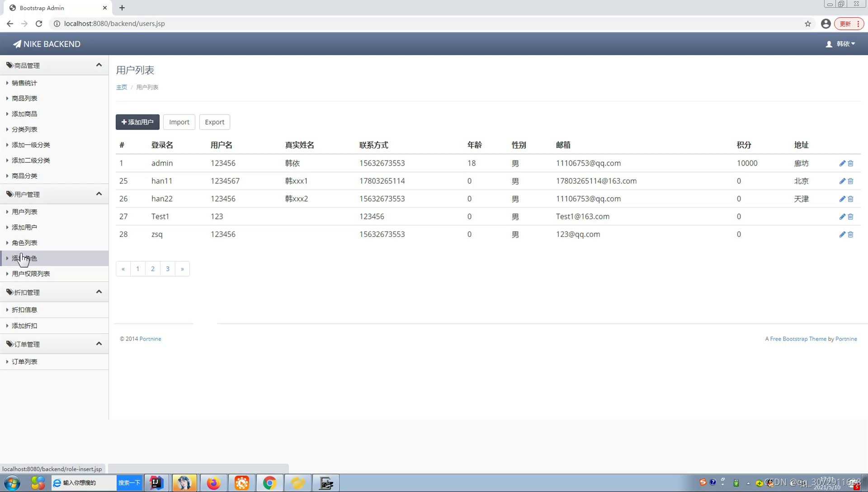Click the 添加用户 button above table
Viewport: 868px width, 492px height.
coord(137,122)
